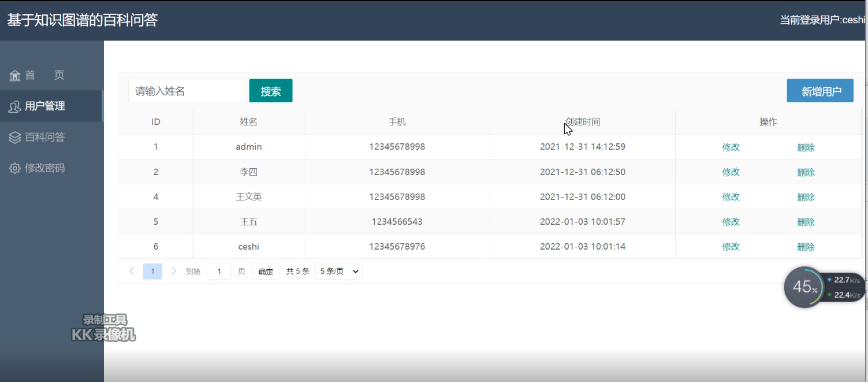
Task: Click 修改 for the ceshi row
Action: 731,247
